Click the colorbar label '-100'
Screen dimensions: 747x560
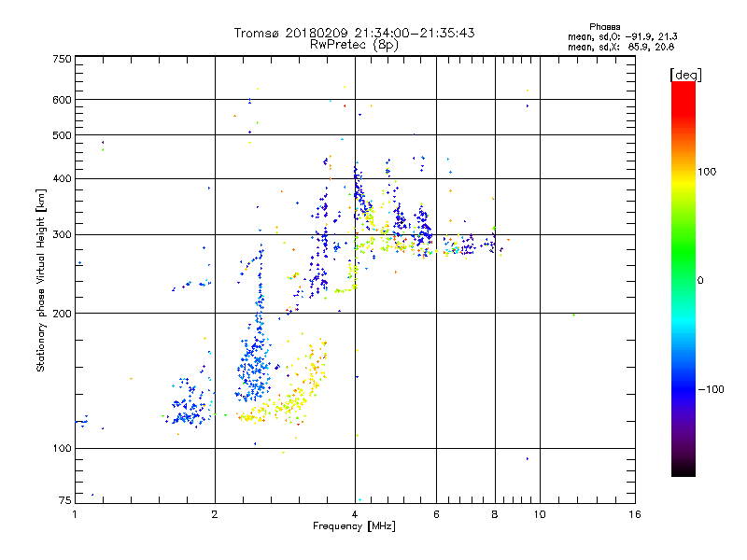(x=712, y=389)
